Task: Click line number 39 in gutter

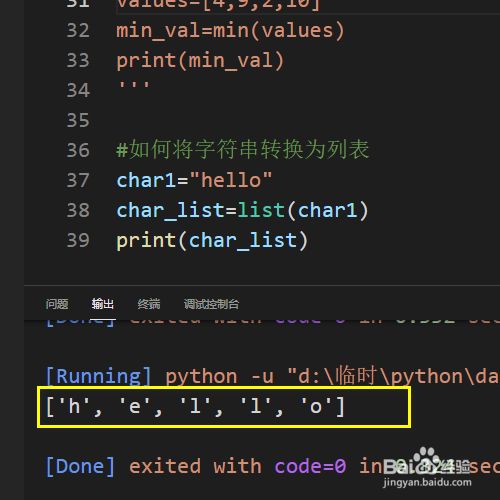Action: [78, 240]
